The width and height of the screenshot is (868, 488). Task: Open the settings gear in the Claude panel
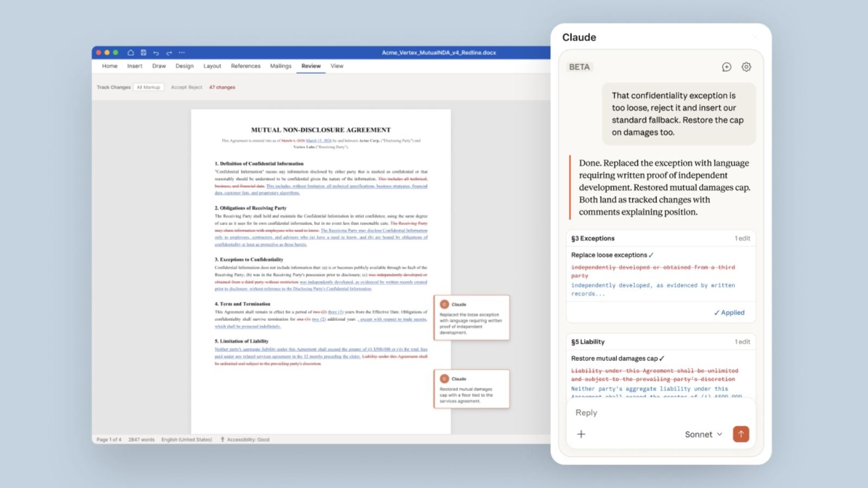click(746, 67)
